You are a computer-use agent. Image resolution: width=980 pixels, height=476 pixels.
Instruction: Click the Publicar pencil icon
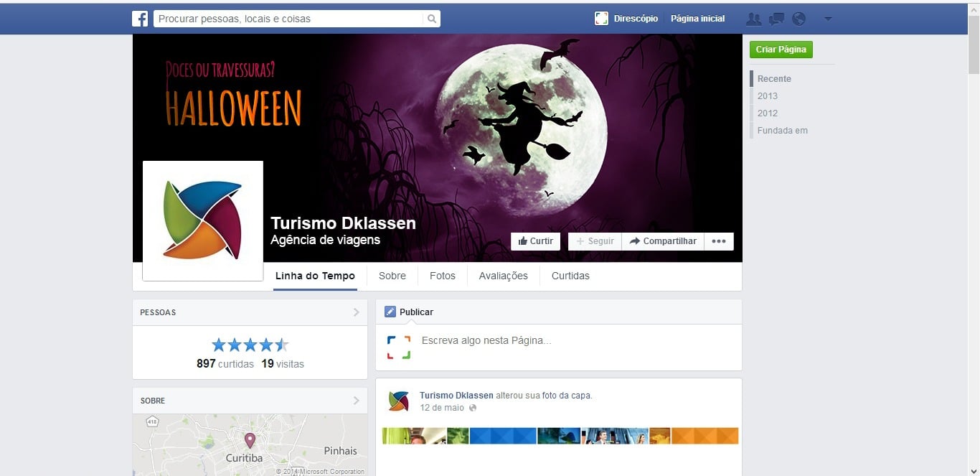(x=390, y=312)
